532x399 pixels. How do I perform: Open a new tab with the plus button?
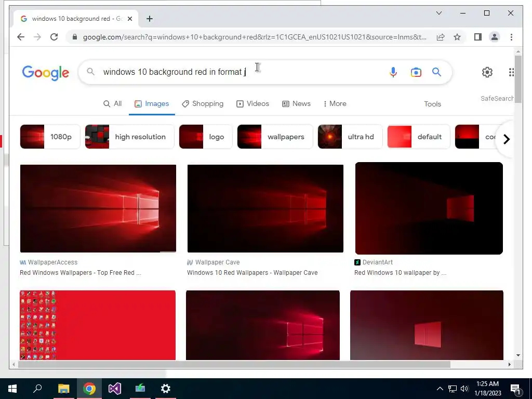tap(150, 19)
